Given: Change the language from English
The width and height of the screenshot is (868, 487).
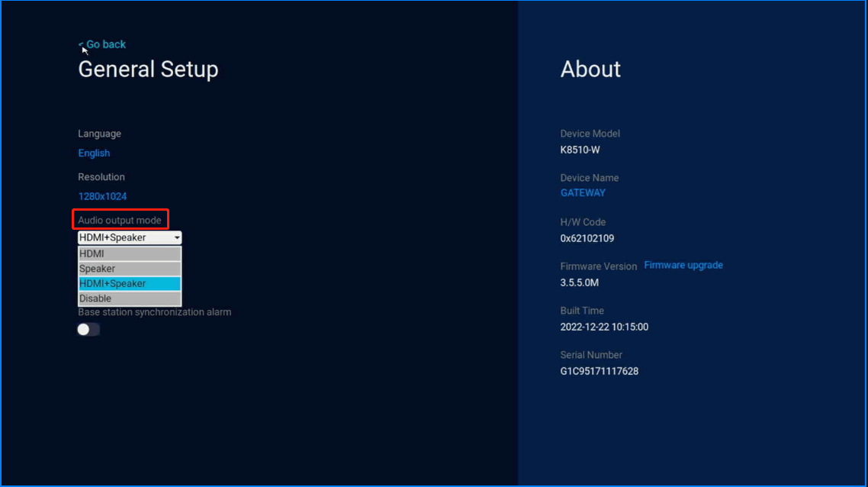Looking at the screenshot, I should (94, 153).
